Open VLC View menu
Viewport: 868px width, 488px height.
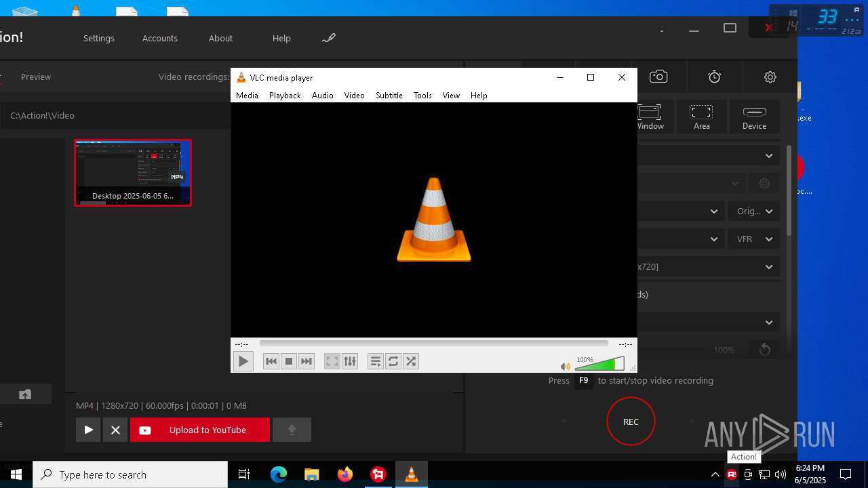[x=451, y=96]
